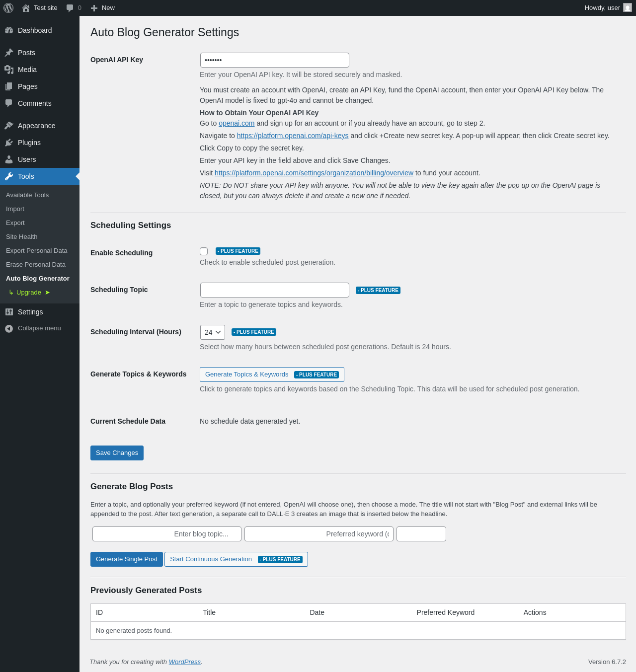The height and width of the screenshot is (672, 636).
Task: Click the Tools wrench icon
Action: pos(9,176)
